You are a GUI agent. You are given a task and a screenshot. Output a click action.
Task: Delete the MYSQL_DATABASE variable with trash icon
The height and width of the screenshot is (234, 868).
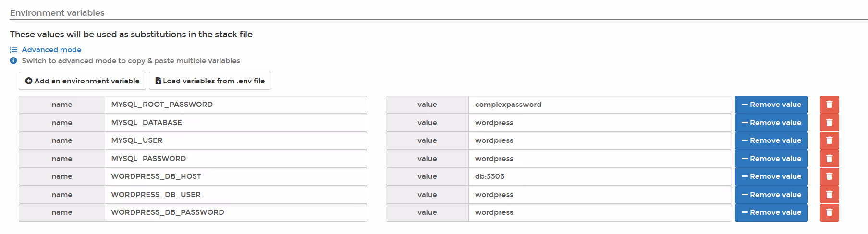click(x=829, y=123)
